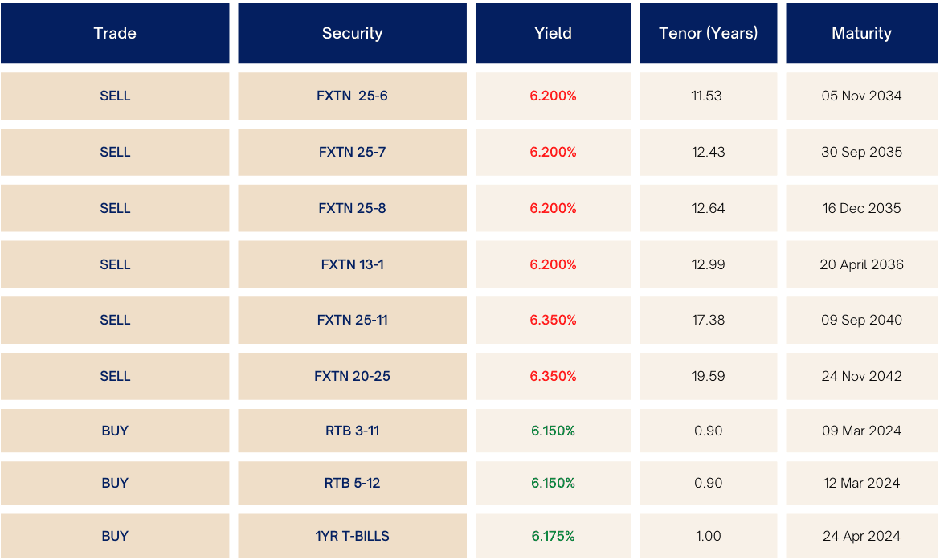Screen dimensions: 944x560
Task: Select the FXTN 20-25 security cell
Action: pyautogui.click(x=352, y=376)
